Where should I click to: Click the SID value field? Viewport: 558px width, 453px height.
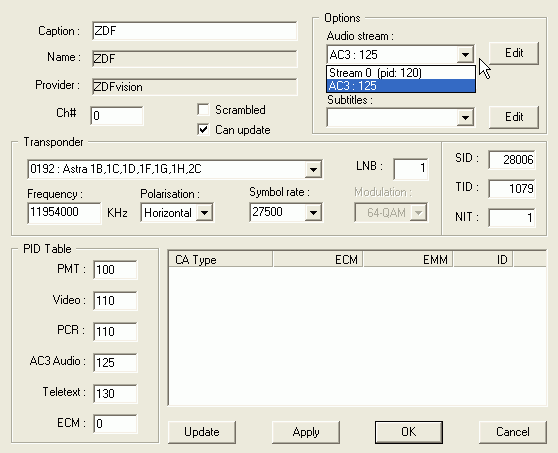(512, 160)
